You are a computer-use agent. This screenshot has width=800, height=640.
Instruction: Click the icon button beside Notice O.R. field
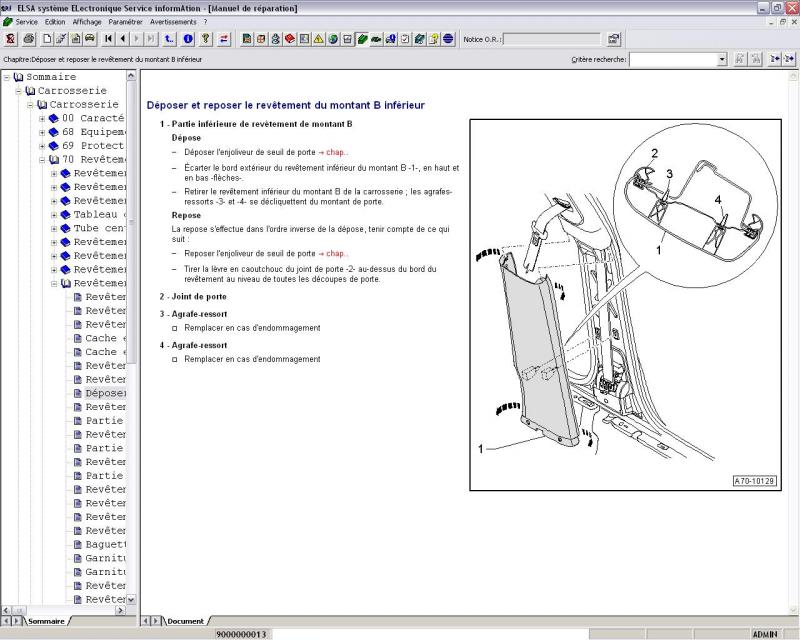613,39
